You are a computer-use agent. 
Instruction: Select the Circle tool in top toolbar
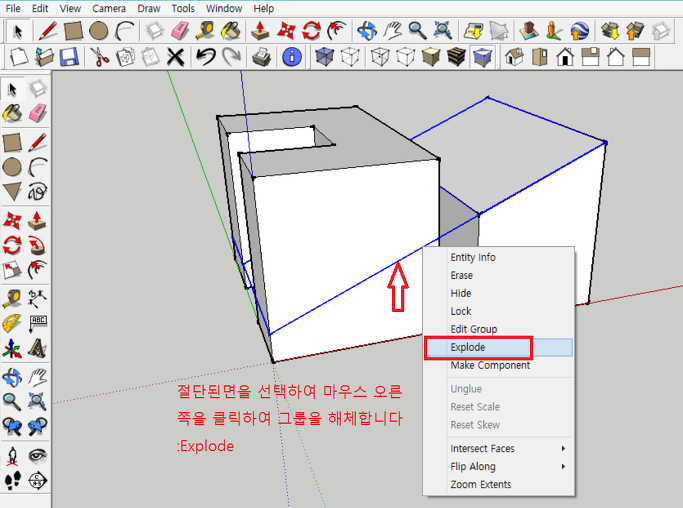98,31
